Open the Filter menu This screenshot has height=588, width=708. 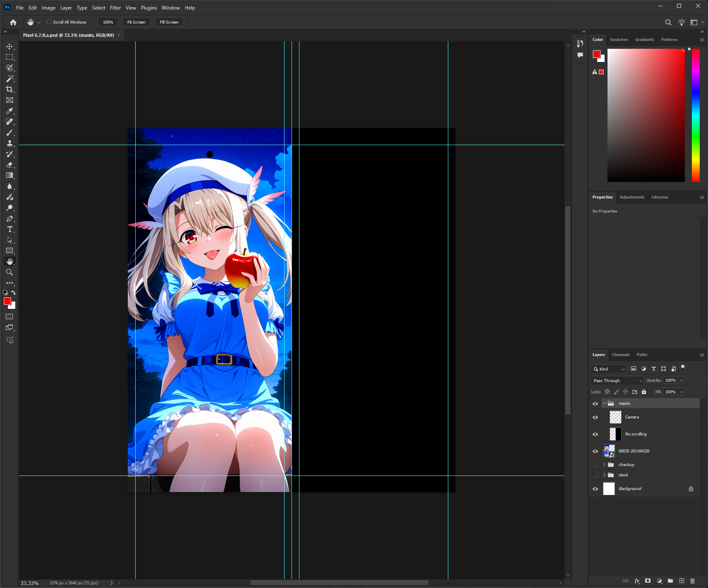pos(115,8)
